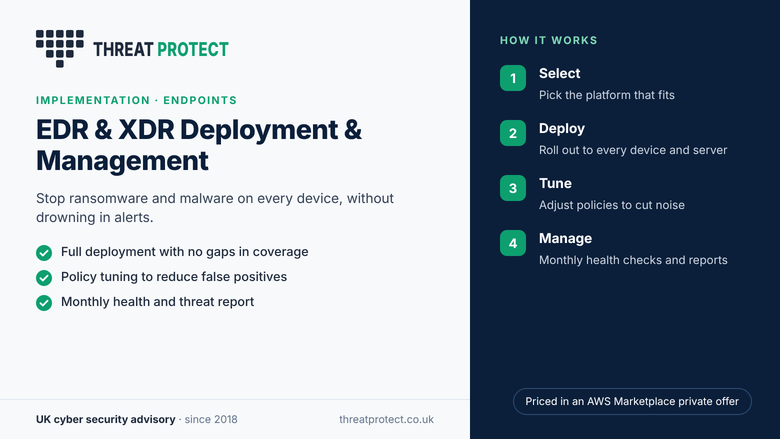This screenshot has width=780, height=439.
Task: Click 'Pick the platform that fits' text
Action: coord(606,95)
